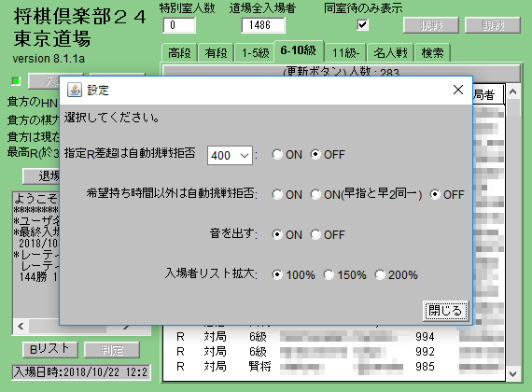
Task: Click the green connection status indicator
Action: point(16,81)
